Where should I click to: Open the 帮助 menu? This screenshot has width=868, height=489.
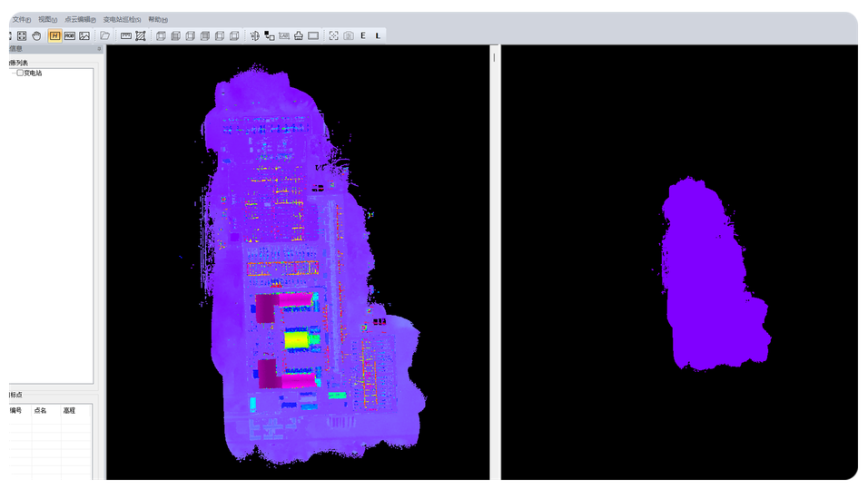158,19
